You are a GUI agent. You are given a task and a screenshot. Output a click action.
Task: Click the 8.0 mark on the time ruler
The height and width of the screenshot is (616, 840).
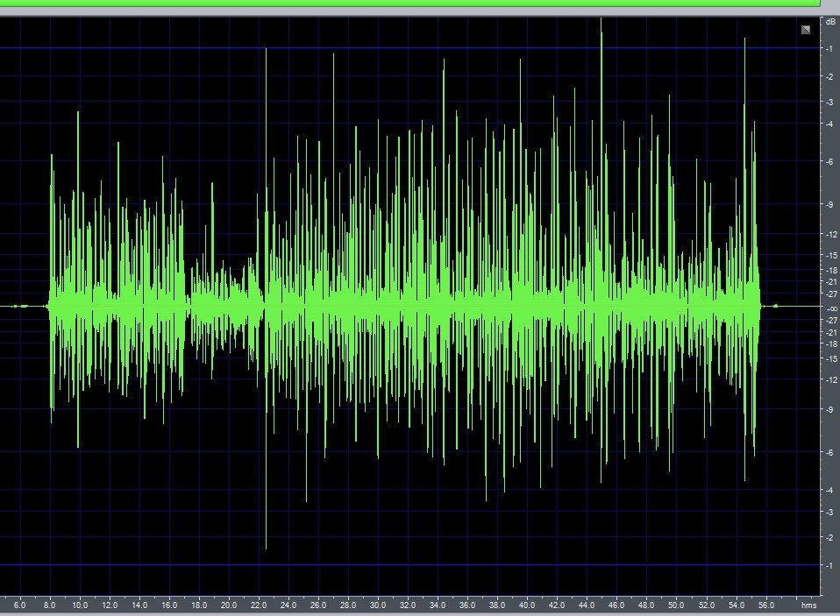click(49, 605)
